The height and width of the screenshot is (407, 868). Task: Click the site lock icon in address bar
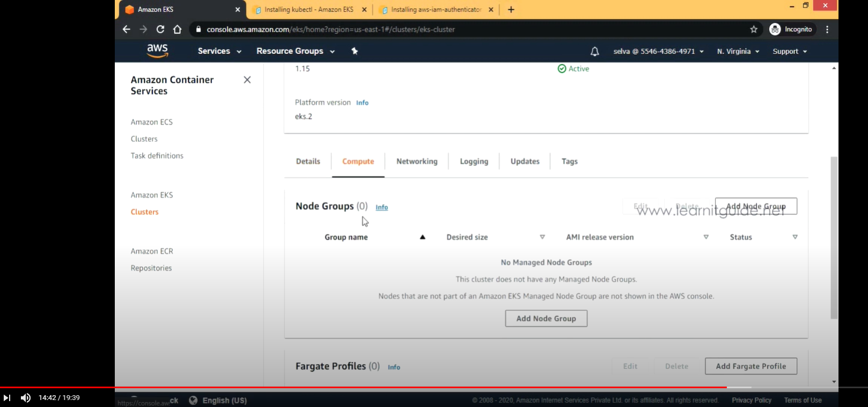(x=198, y=30)
